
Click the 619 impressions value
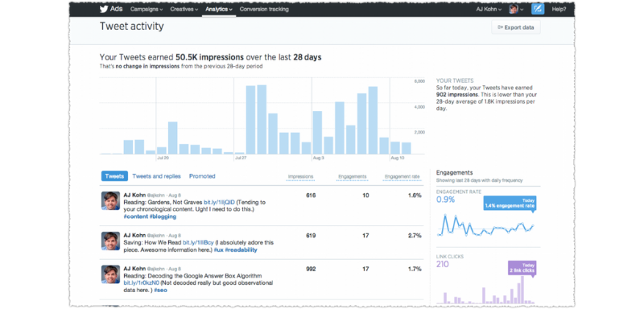[311, 236]
